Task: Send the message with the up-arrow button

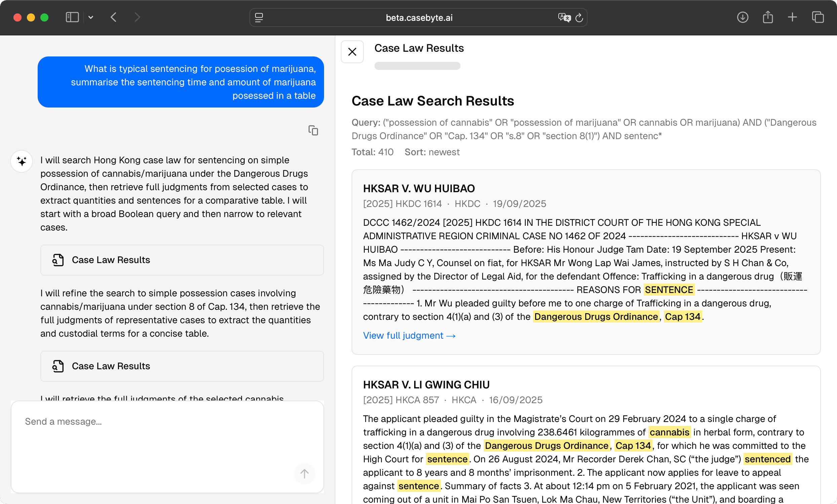Action: point(304,473)
